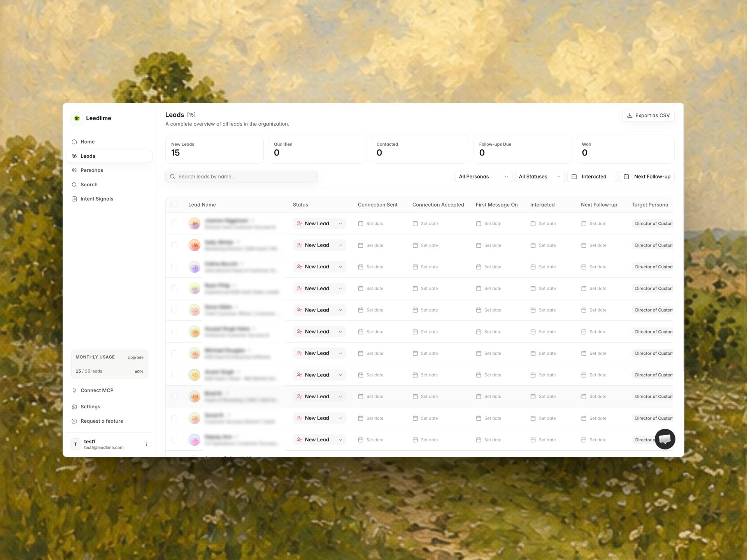Image resolution: width=747 pixels, height=560 pixels.
Task: Set Connection Accepted date for SW lead
Action: 425,245
